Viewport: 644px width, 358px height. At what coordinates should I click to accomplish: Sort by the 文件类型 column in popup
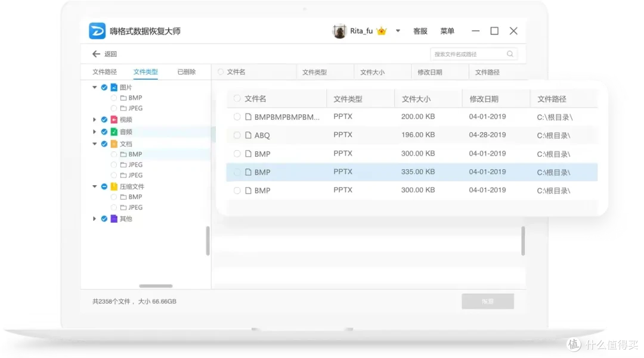tap(348, 99)
